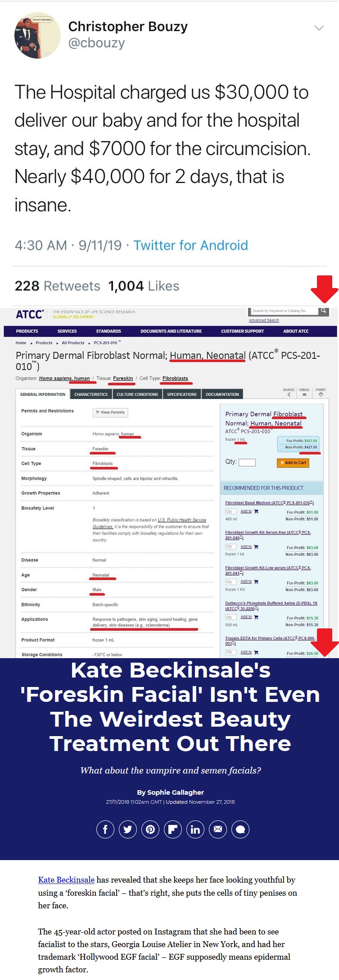Focus Qty field for Growth Kit-Serum-free
The height and width of the screenshot is (980, 339).
tap(231, 546)
